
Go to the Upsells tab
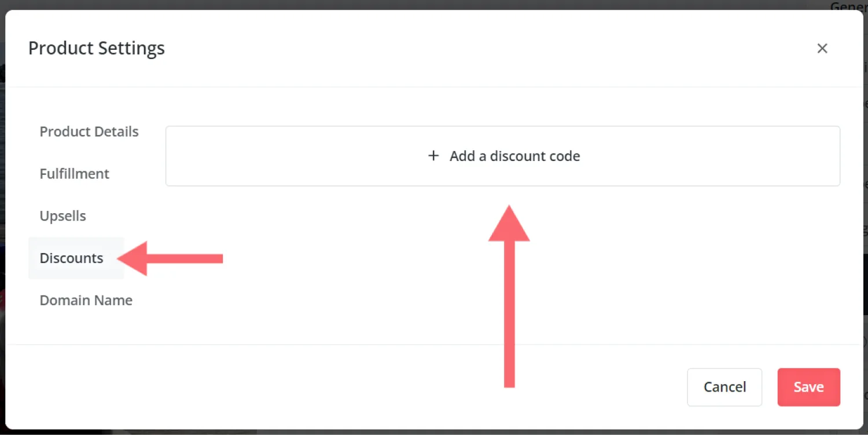coord(63,216)
